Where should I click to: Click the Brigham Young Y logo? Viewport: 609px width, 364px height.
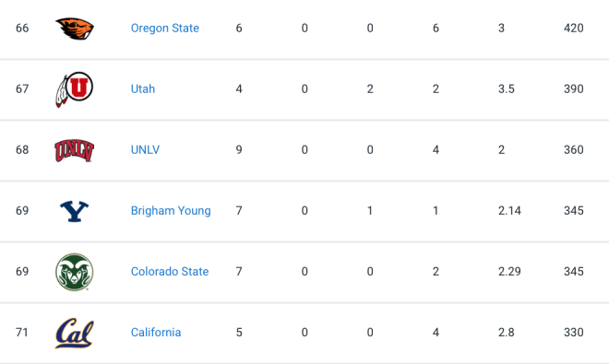pyautogui.click(x=74, y=211)
